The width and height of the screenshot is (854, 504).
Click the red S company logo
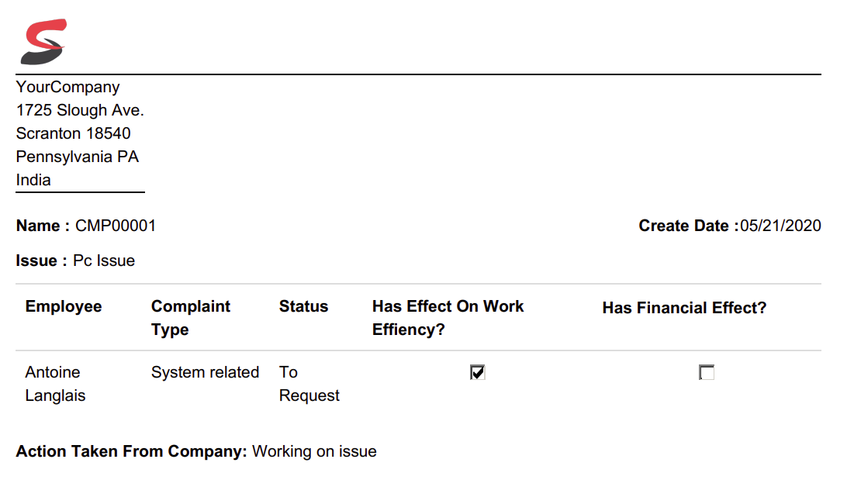click(43, 42)
